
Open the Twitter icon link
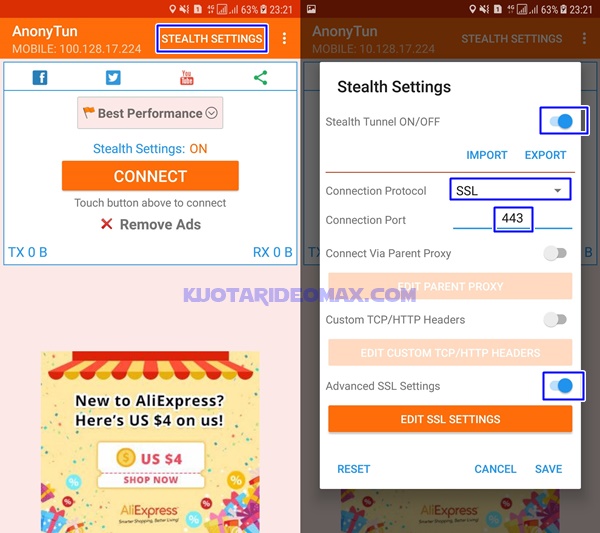(113, 78)
